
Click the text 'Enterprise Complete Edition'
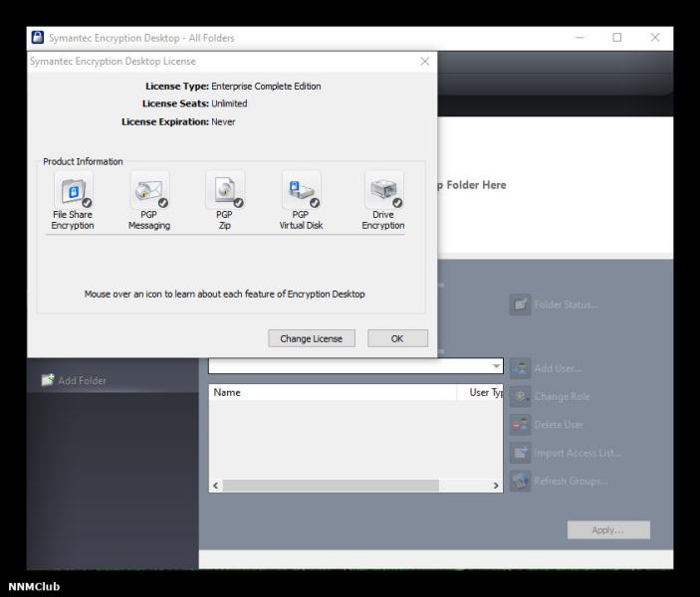point(266,87)
